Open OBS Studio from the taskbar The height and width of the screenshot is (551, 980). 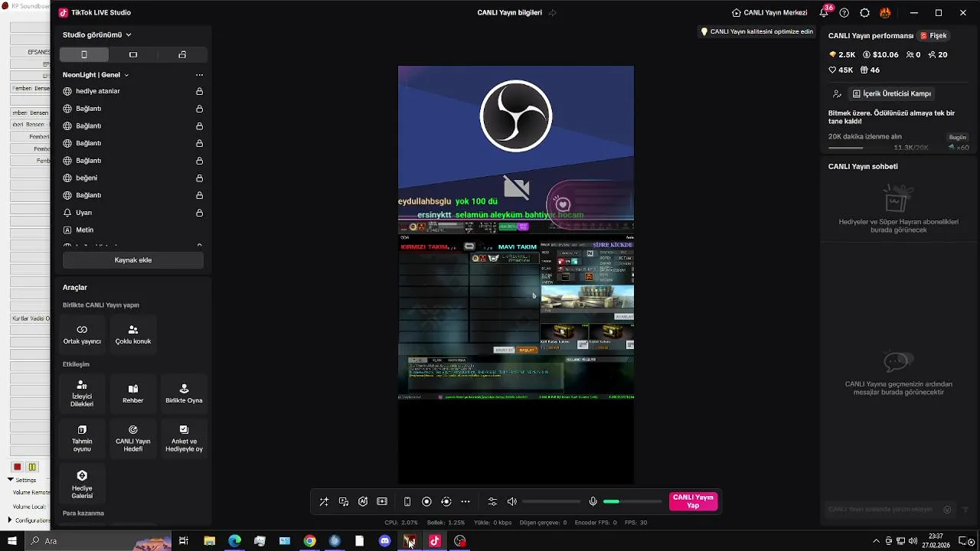point(460,541)
